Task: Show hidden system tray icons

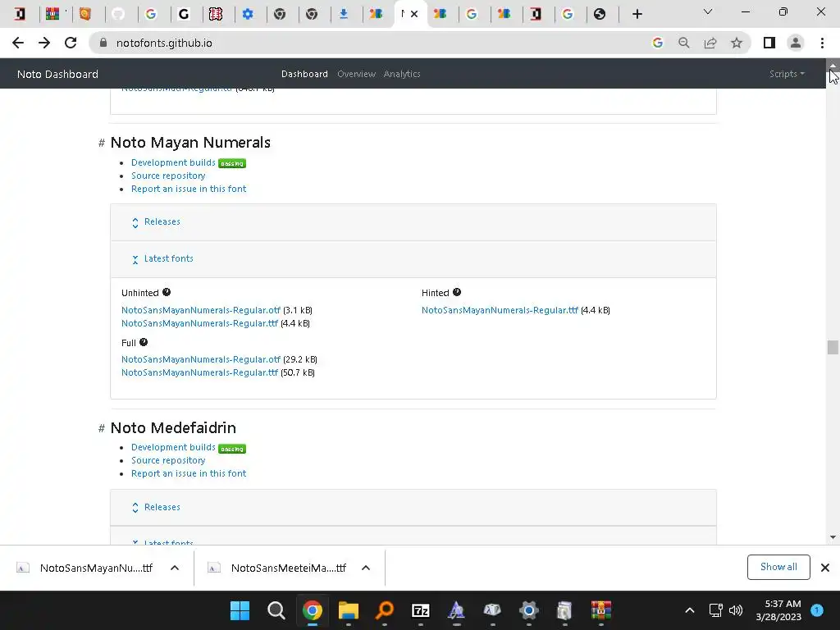Action: pos(689,610)
